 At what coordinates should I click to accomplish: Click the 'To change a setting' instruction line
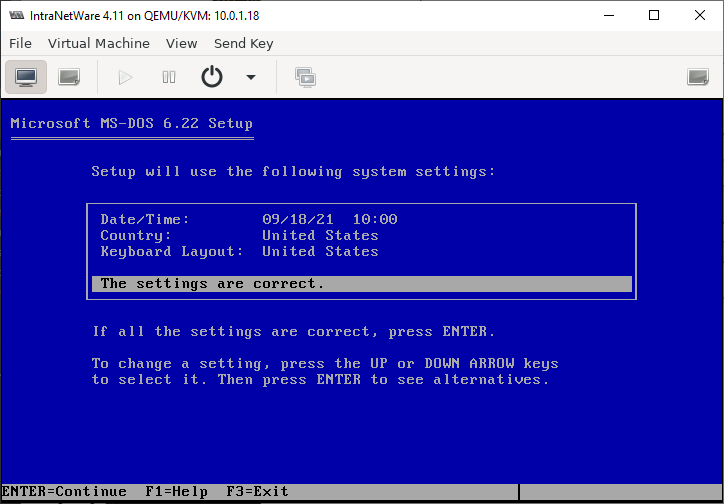click(325, 372)
